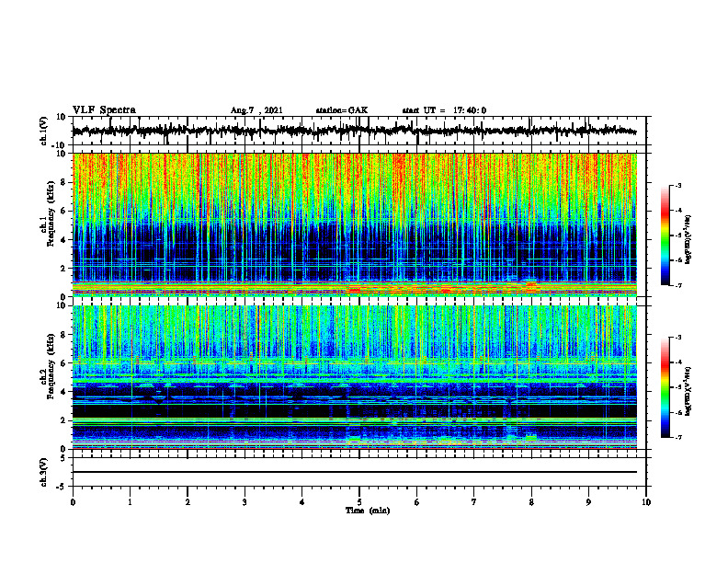Click the ch.1 spectrogram plot area
Image resolution: width=728 pixels, height=563 pixels.
pyautogui.click(x=355, y=224)
